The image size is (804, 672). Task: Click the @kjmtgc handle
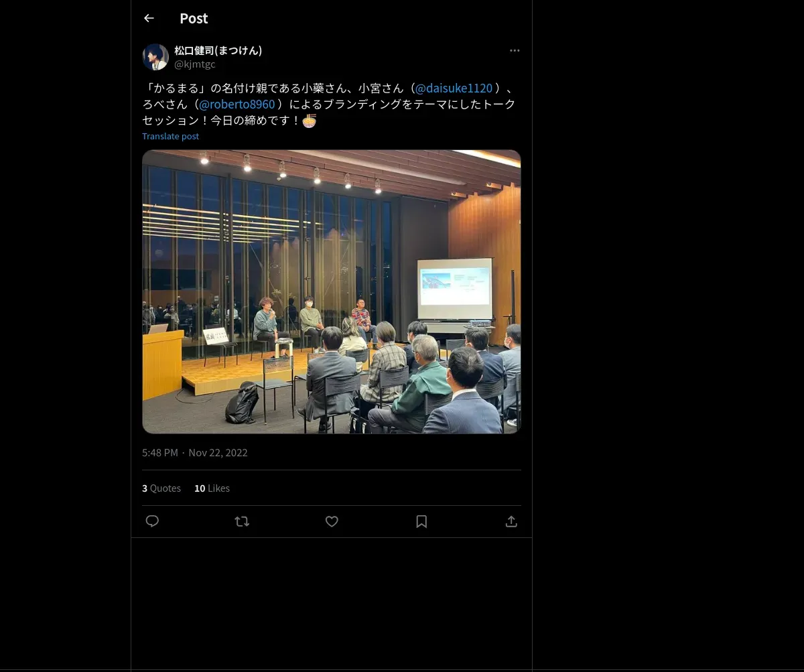(x=195, y=64)
